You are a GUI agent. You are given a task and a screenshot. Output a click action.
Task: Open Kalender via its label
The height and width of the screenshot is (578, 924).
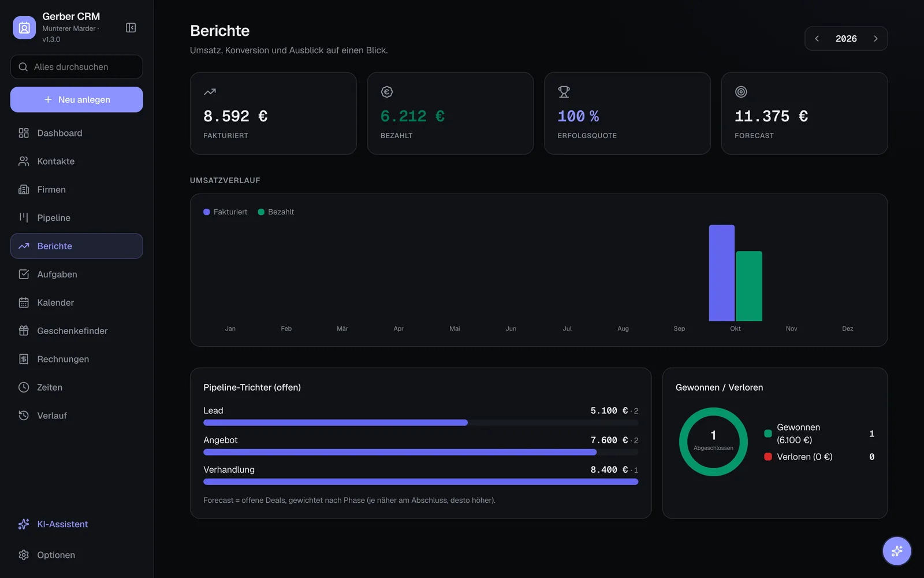55,303
